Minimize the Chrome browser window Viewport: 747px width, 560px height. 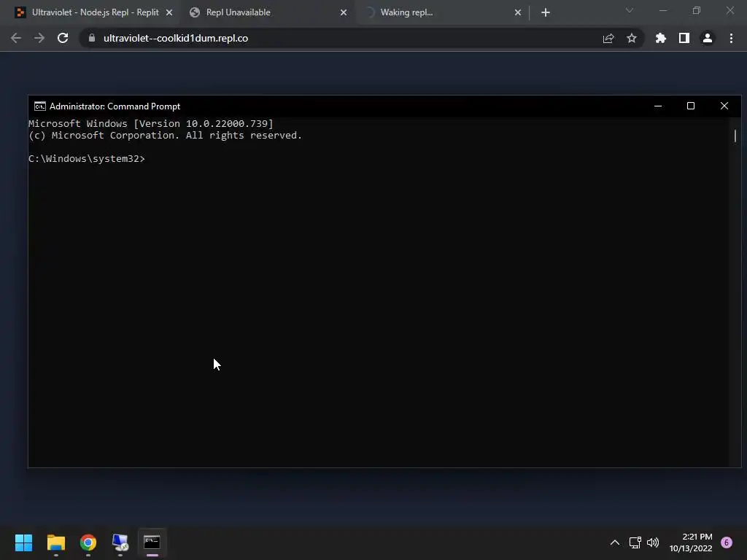(x=663, y=10)
